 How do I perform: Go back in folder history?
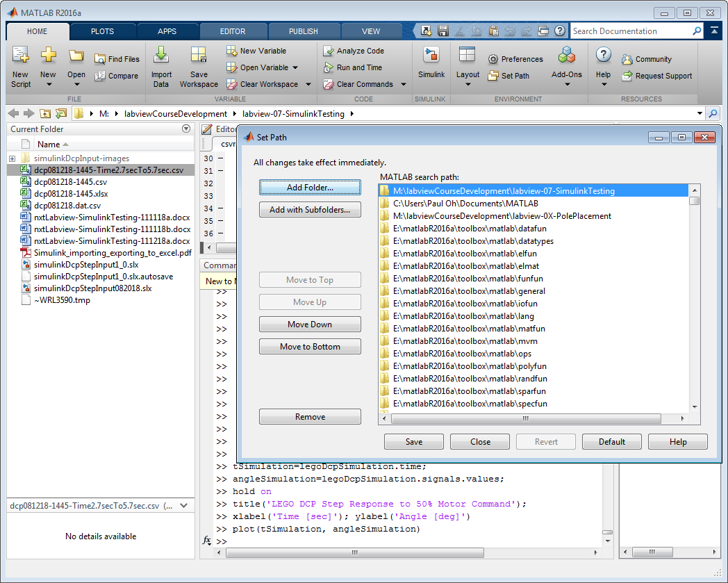13,113
